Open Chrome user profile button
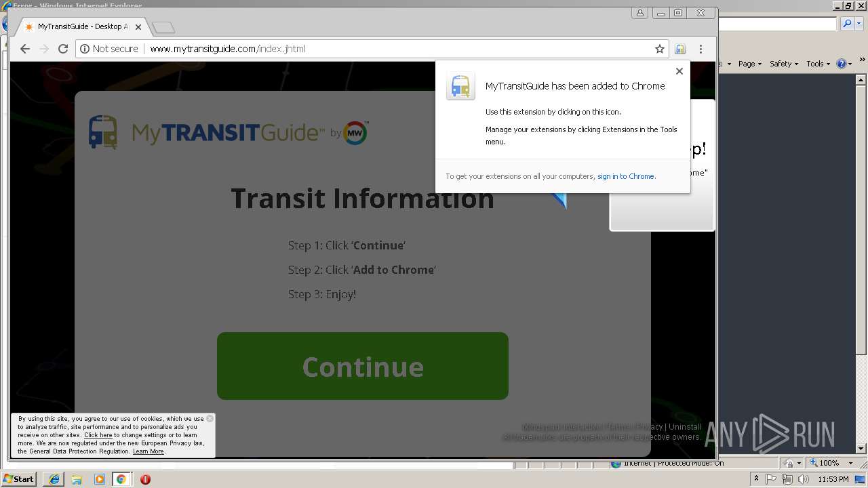 point(639,13)
